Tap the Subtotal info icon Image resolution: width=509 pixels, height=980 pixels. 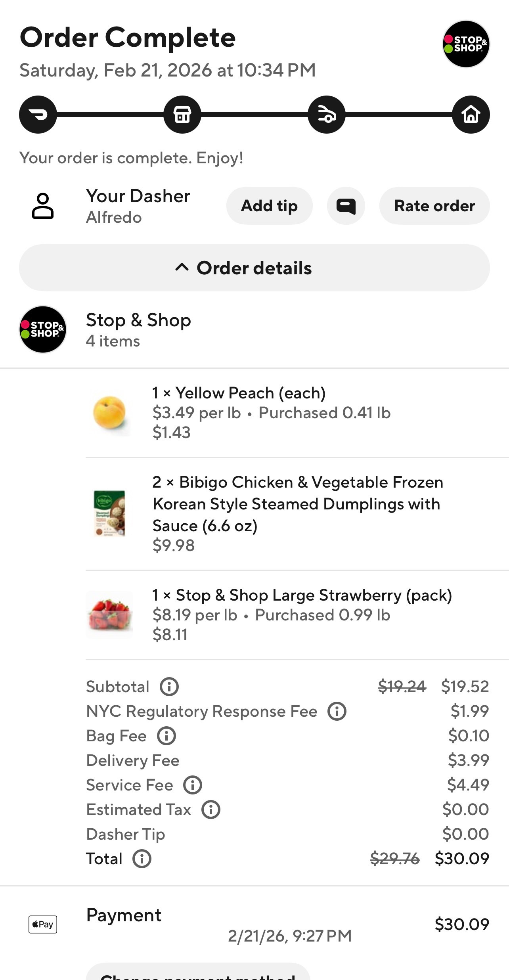[169, 687]
